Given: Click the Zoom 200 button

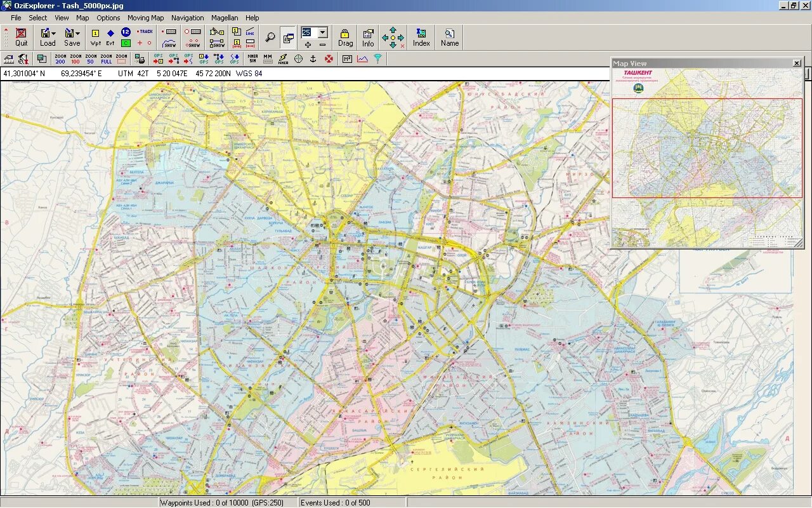Looking at the screenshot, I should [60, 59].
